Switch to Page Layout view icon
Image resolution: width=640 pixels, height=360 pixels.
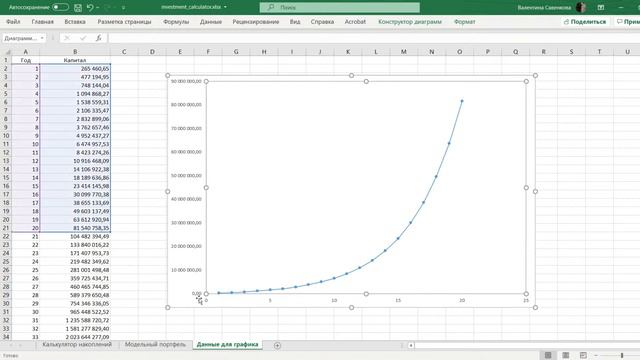566,356
